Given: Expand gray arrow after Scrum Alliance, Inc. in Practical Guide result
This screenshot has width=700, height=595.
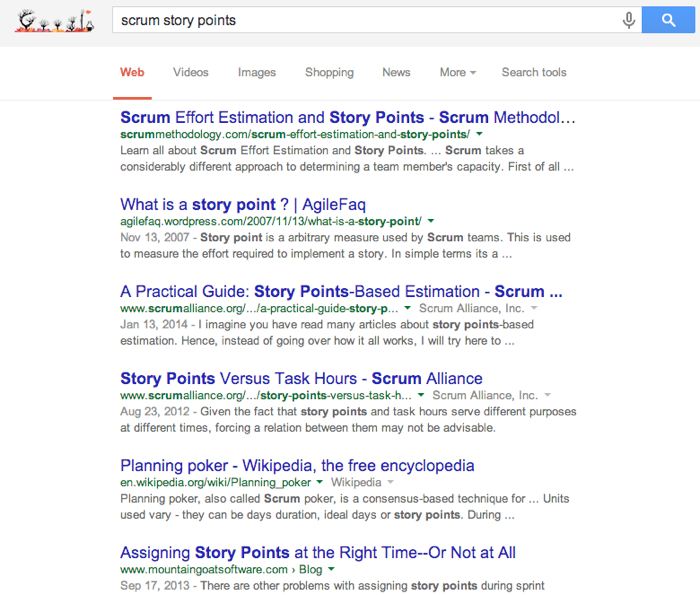Looking at the screenshot, I should click(x=534, y=308).
